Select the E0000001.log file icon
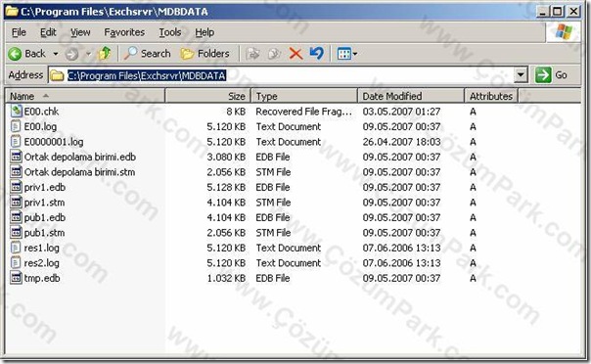Image resolution: width=591 pixels, height=364 pixels. (17, 142)
